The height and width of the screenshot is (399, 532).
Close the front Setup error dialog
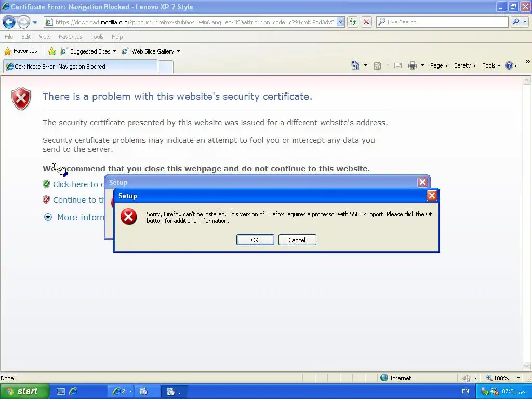(432, 196)
